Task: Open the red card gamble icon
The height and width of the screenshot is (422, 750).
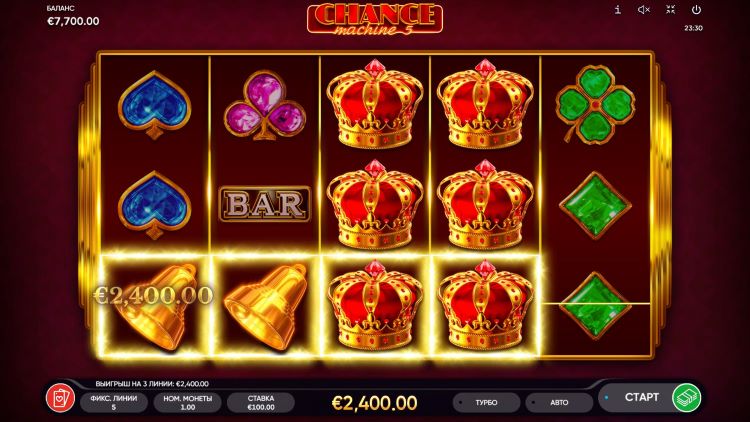Action: tap(60, 398)
